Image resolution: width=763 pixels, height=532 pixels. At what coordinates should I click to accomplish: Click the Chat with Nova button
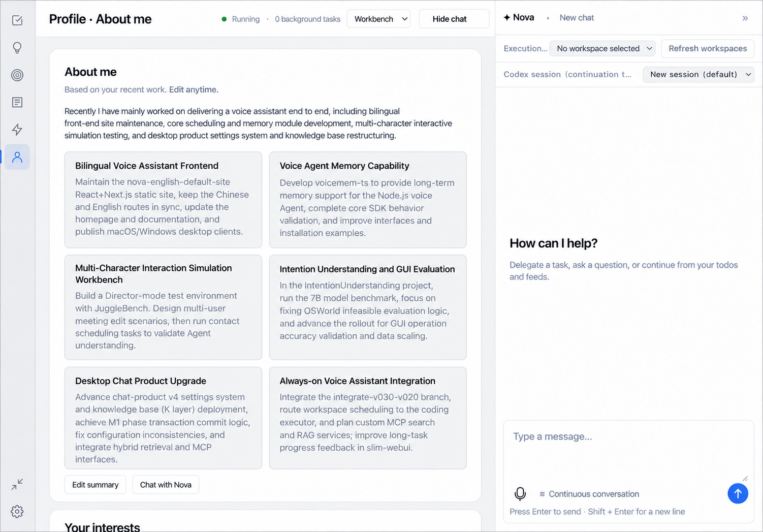pos(166,485)
